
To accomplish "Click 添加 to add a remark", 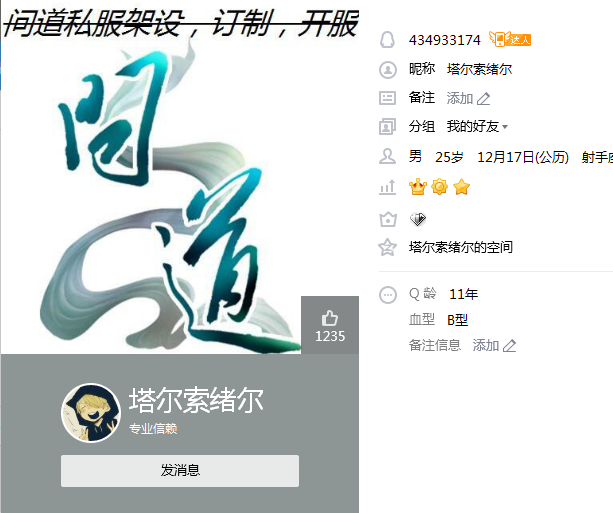I will [460, 98].
